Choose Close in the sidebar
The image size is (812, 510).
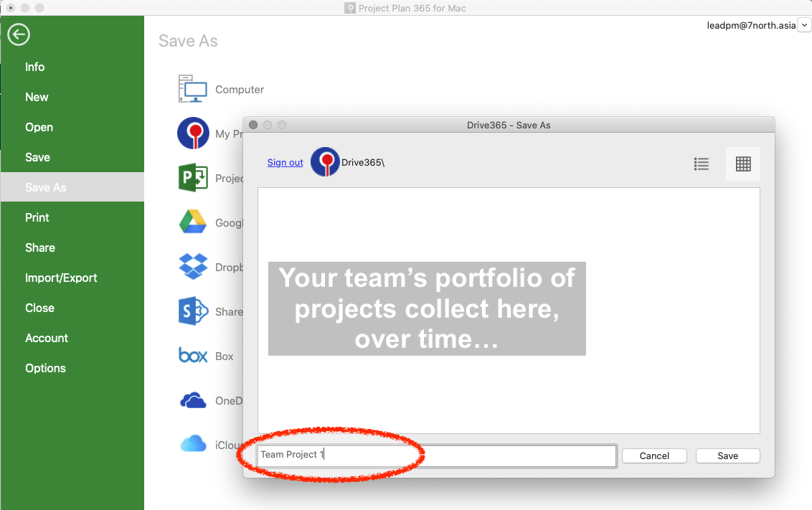39,308
